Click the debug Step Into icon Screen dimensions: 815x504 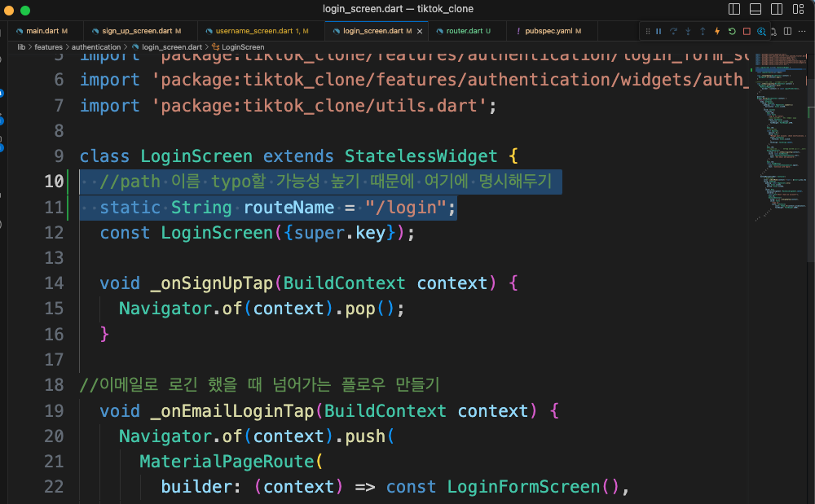pos(688,31)
